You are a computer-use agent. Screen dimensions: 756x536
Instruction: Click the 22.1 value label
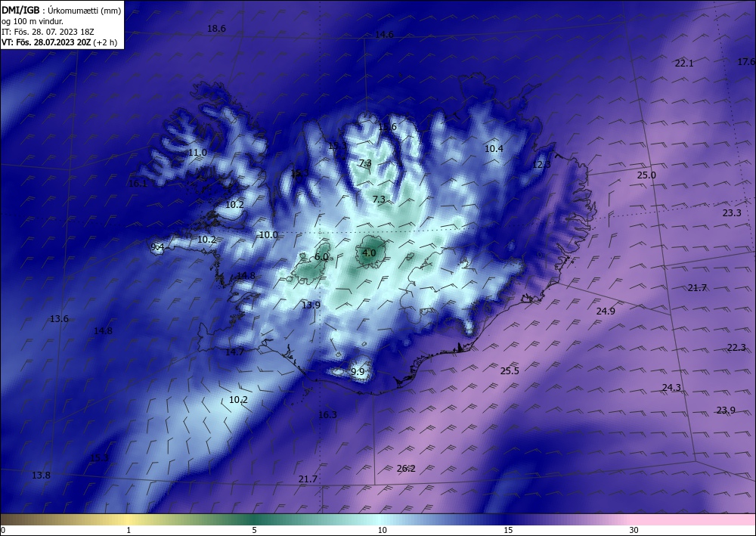click(684, 64)
